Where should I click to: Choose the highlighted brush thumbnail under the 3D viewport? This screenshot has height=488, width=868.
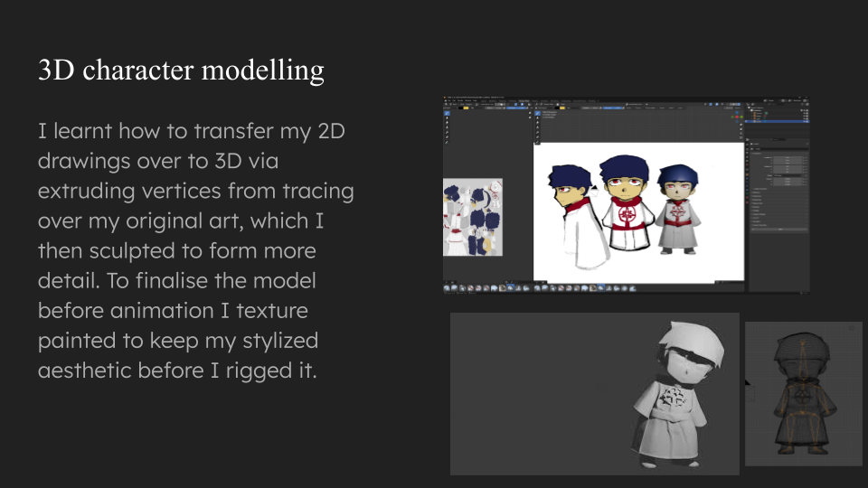click(x=600, y=287)
